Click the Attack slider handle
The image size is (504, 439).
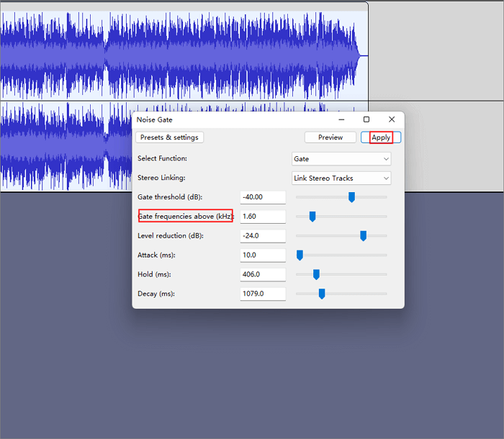point(300,255)
